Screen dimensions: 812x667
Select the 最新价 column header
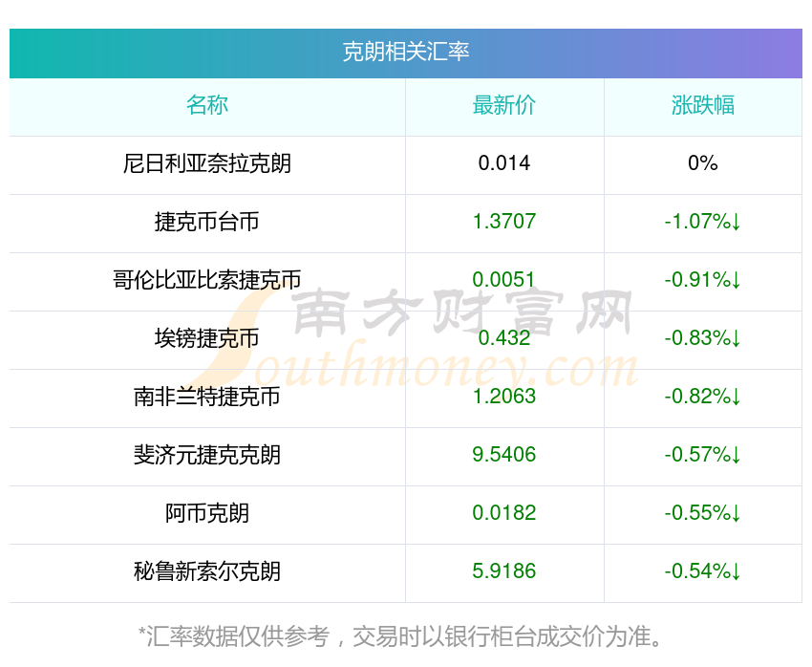coord(503,105)
